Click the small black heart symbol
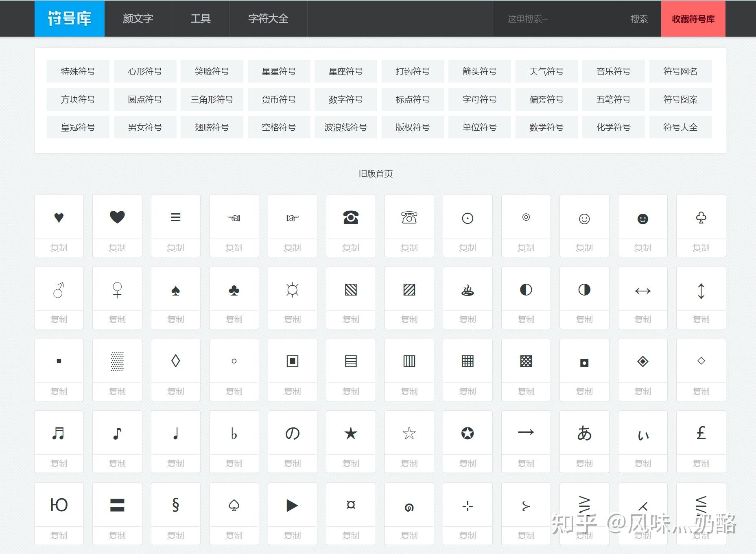 (x=59, y=218)
